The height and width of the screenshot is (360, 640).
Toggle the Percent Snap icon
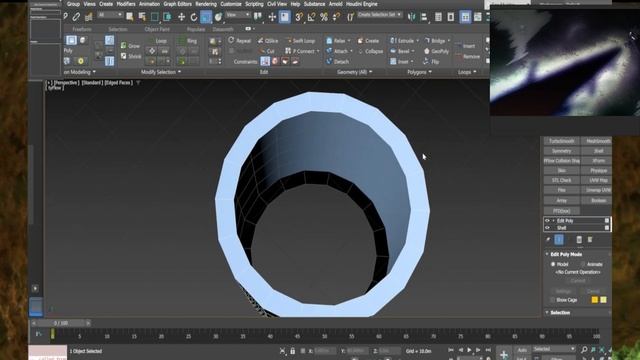click(324, 17)
